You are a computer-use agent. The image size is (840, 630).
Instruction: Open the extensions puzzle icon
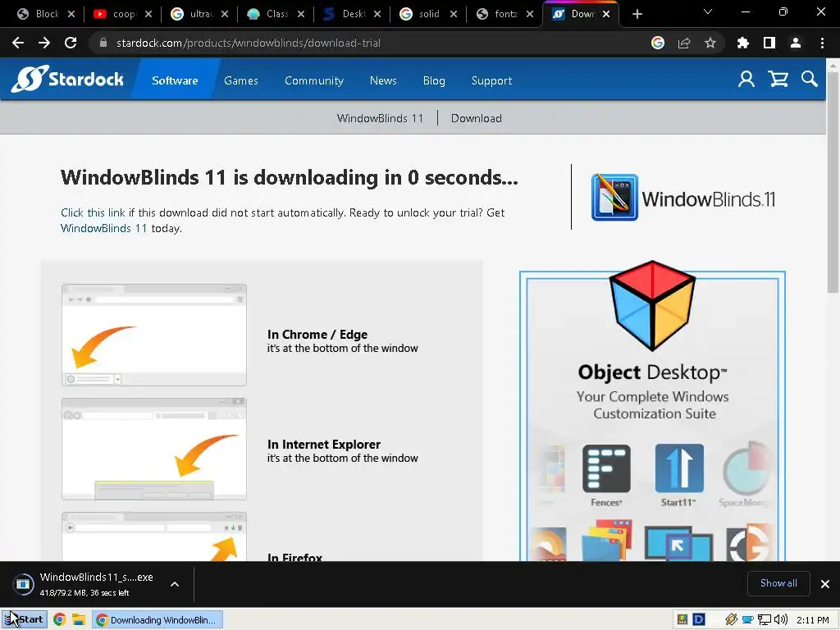click(x=743, y=43)
